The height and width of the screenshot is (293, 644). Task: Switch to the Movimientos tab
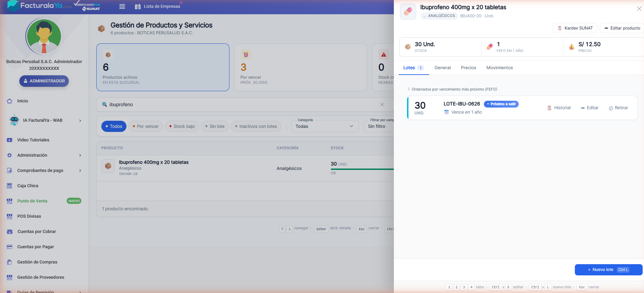500,68
